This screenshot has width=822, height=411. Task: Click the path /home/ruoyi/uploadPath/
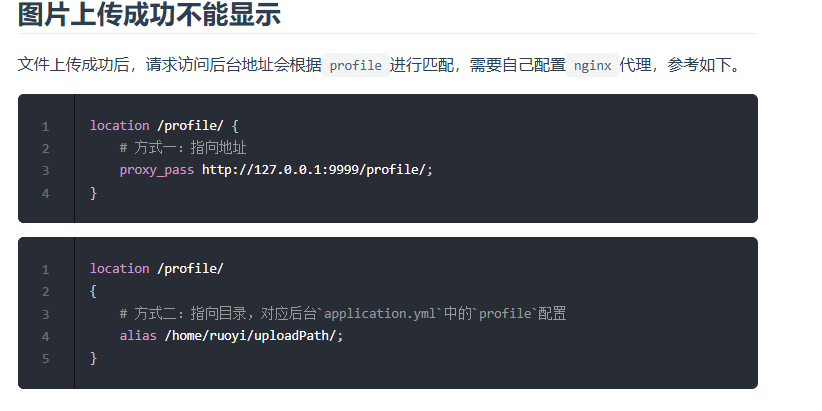(254, 336)
